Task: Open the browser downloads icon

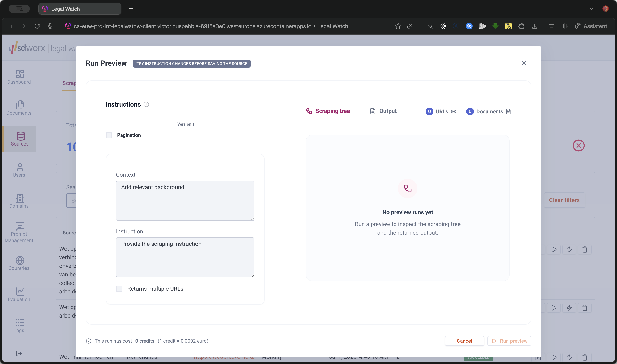Action: click(534, 26)
